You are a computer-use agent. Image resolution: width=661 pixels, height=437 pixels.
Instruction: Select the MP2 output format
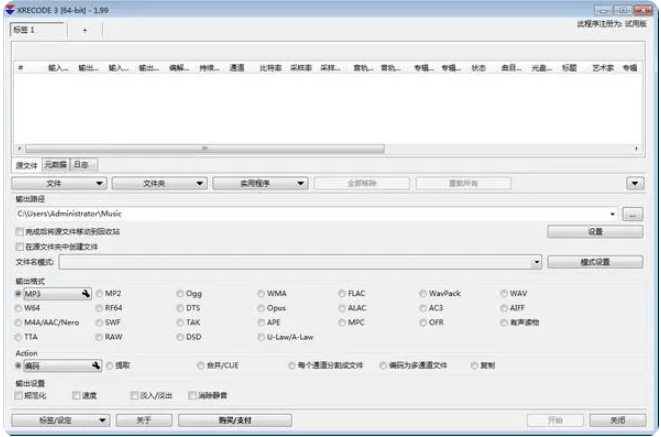pos(99,294)
